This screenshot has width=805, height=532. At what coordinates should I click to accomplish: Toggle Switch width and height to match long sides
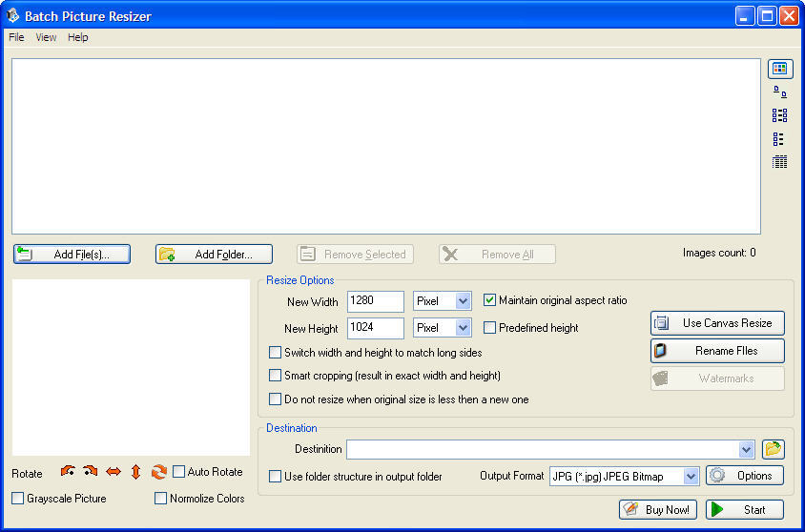click(x=276, y=353)
